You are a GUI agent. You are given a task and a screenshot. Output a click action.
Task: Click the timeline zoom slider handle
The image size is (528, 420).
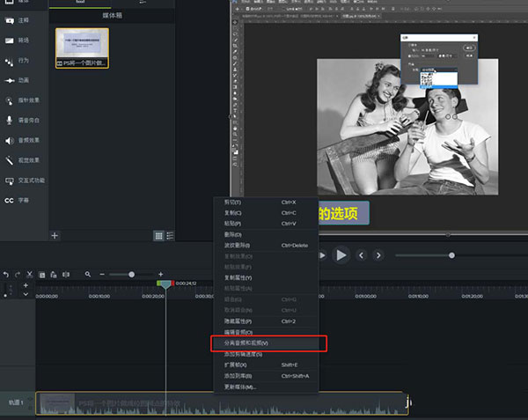coord(133,275)
